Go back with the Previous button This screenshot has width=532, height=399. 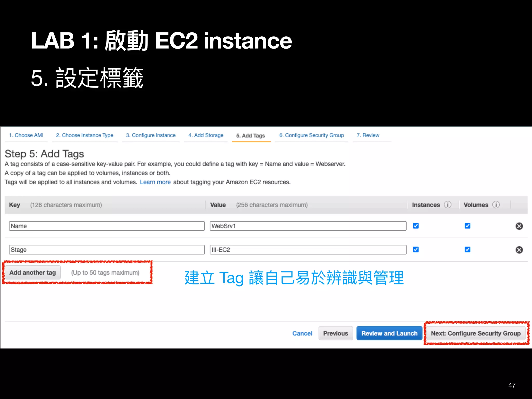(336, 333)
